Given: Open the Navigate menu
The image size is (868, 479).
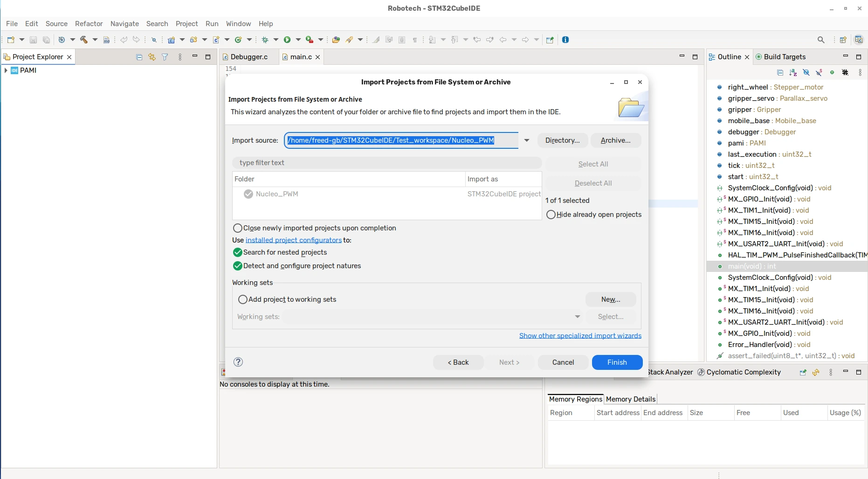Looking at the screenshot, I should pos(124,24).
